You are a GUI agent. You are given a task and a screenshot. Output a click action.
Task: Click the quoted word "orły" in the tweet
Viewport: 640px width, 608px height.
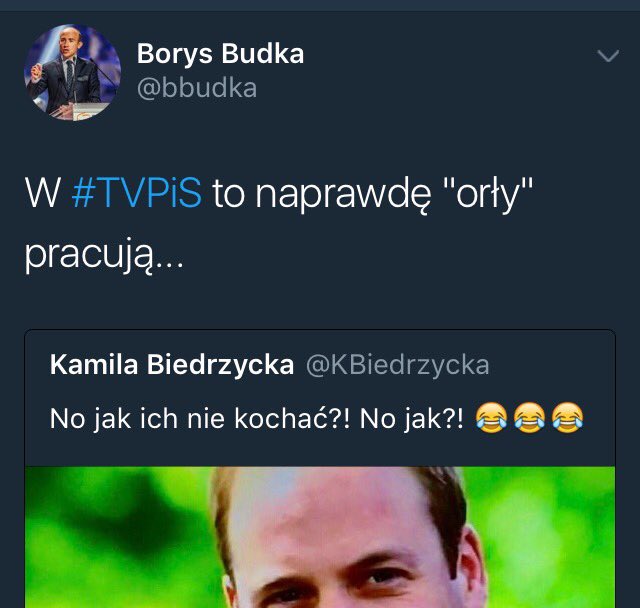[x=488, y=195]
